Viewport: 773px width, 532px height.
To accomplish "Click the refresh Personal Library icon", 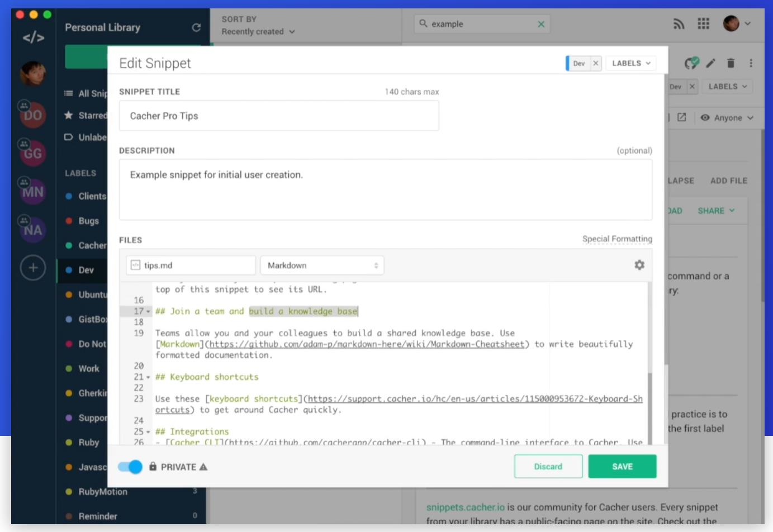I will point(196,27).
